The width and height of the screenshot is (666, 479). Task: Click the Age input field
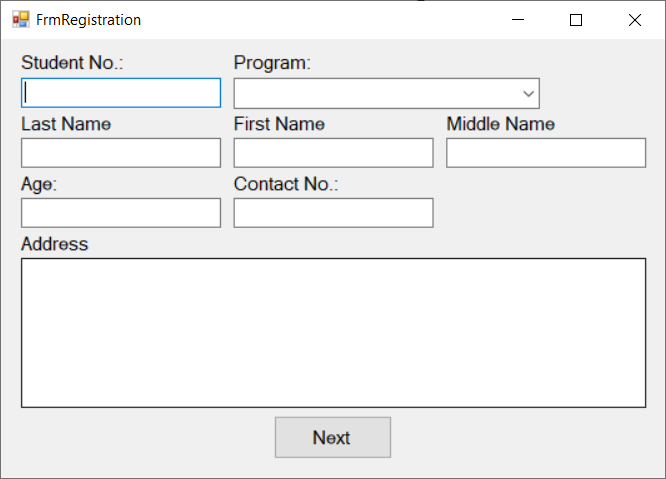pos(121,213)
